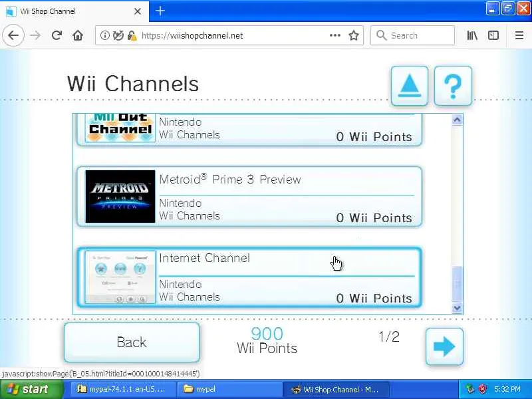
Task: Select the Internet Channel title text
Action: click(x=204, y=258)
